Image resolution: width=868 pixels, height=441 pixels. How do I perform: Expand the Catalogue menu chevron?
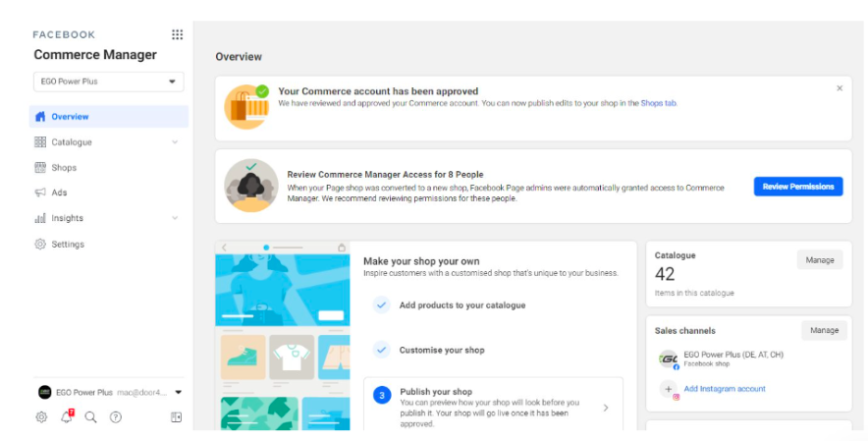(175, 142)
